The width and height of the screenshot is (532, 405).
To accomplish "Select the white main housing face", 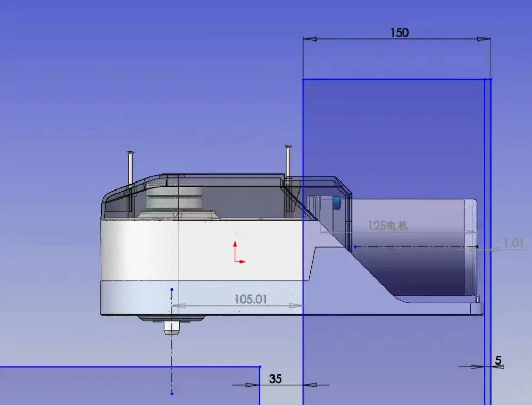I will (x=202, y=250).
